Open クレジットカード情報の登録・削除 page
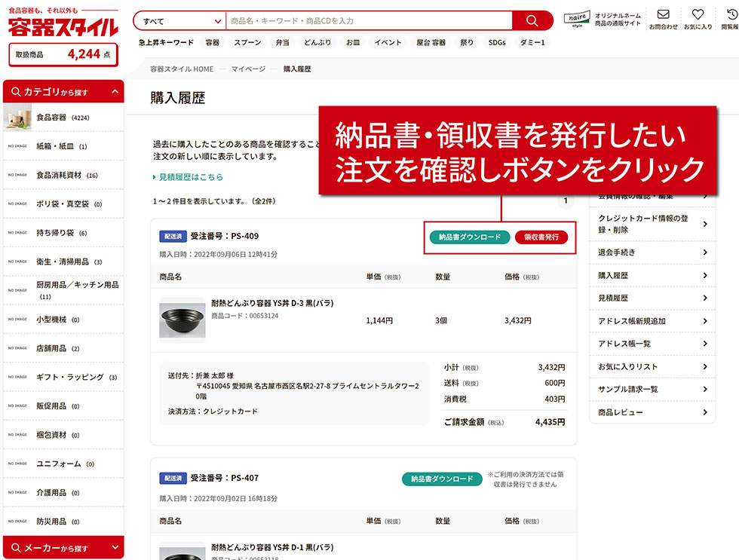The width and height of the screenshot is (739, 560). 647,222
